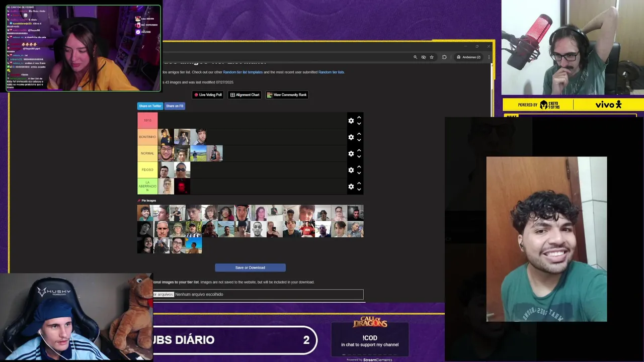Move the LA ABERRACION row down
This screenshot has width=644, height=362.
(x=359, y=190)
